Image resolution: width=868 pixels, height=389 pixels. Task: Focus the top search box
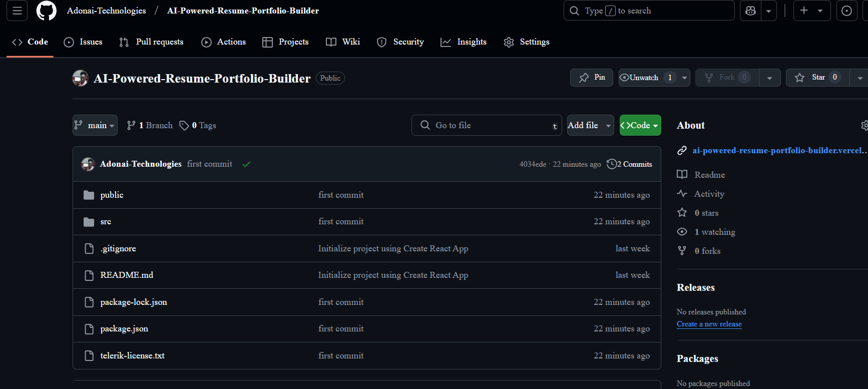pos(649,11)
